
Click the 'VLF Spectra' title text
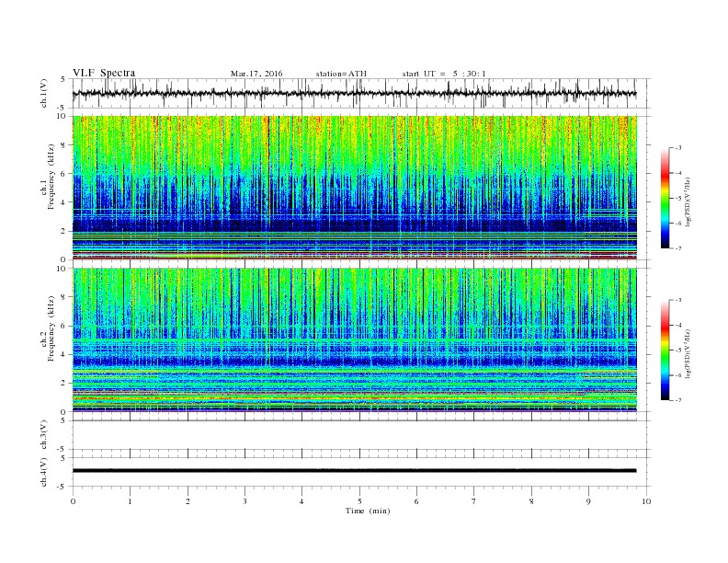[x=104, y=73]
